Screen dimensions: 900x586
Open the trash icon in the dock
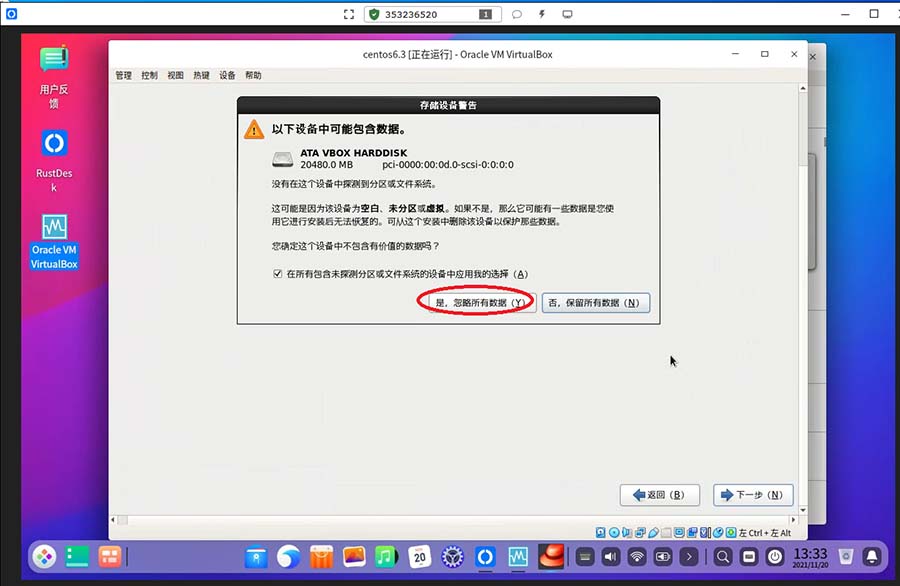point(845,557)
